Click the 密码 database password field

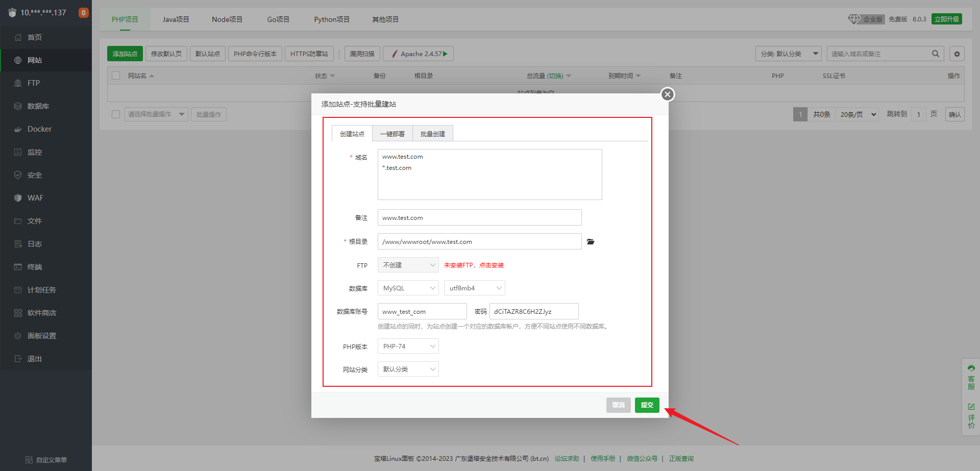point(534,311)
